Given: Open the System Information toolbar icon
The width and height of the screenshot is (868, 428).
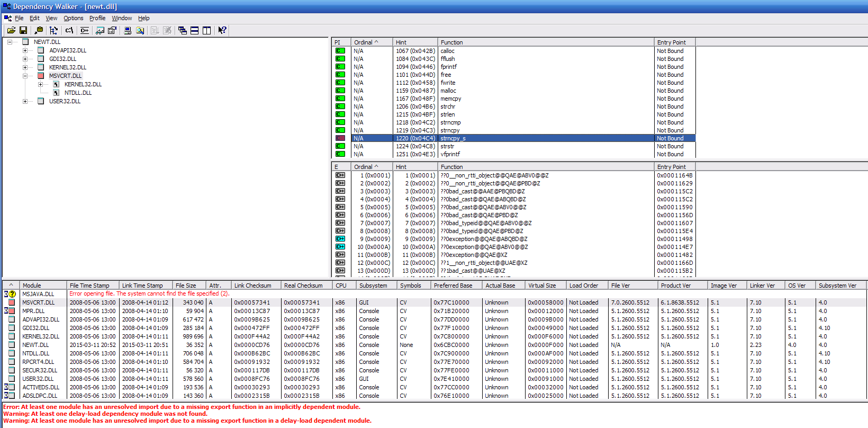Looking at the screenshot, I should [x=128, y=31].
